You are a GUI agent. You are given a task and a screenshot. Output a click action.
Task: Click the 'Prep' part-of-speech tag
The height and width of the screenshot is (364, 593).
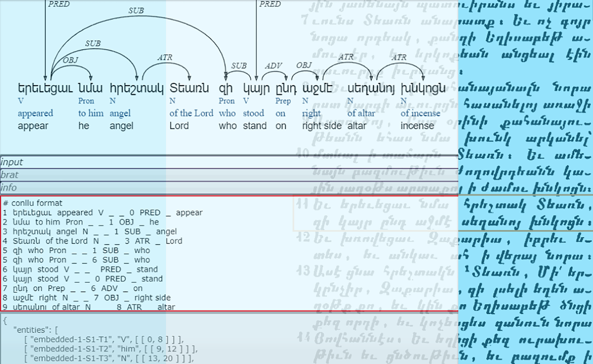(x=283, y=101)
